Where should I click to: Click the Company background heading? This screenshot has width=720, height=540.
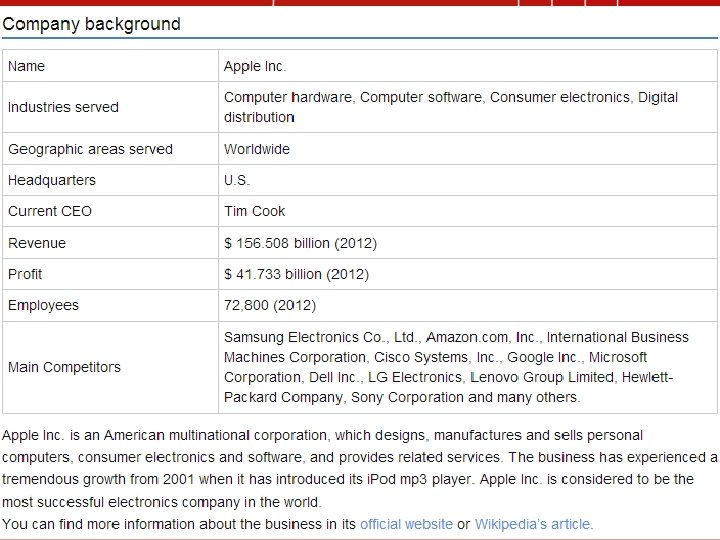92,23
